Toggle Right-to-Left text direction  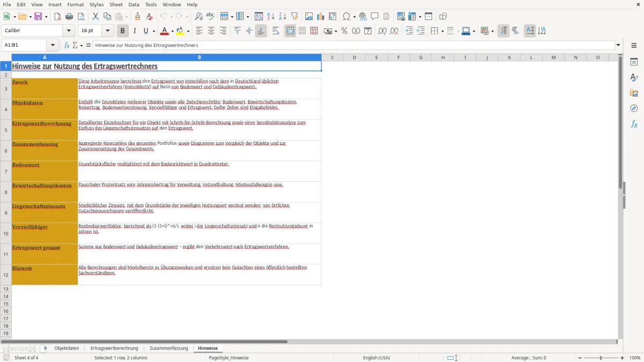point(515,31)
